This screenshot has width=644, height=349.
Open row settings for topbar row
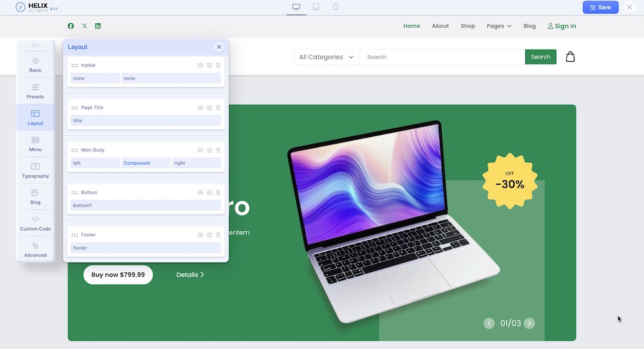click(209, 65)
